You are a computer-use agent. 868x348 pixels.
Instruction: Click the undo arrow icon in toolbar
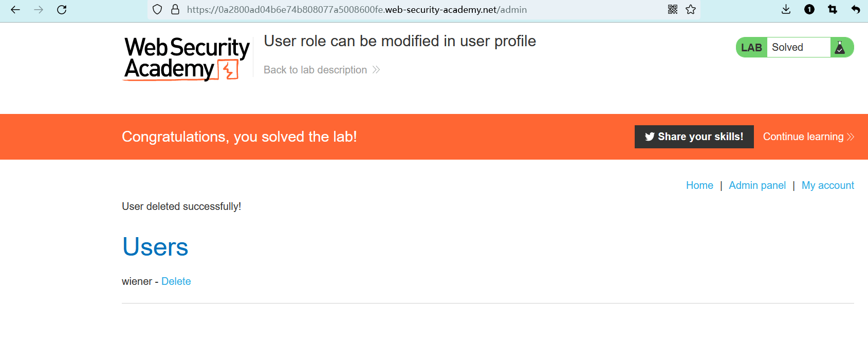(856, 9)
